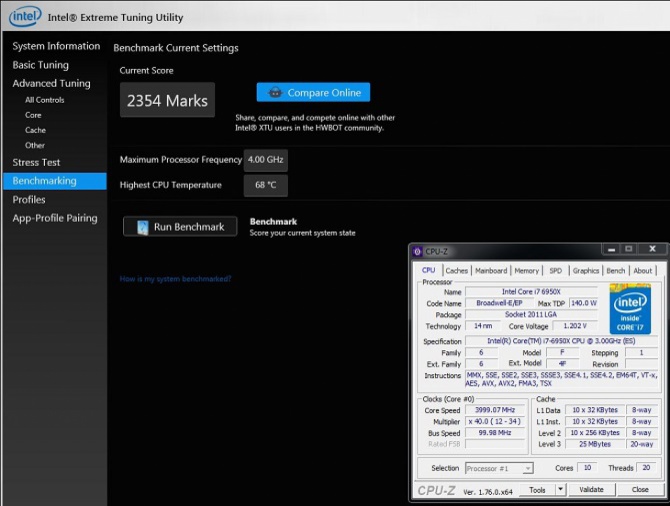Image resolution: width=670 pixels, height=506 pixels.
Task: Open App-Profile Pairing in sidebar
Action: coord(55,218)
